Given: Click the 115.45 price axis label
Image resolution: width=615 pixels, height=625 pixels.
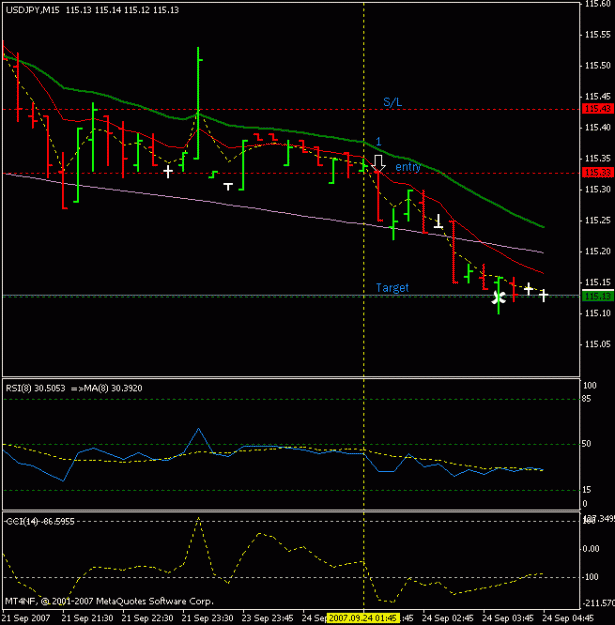Looking at the screenshot, I should pos(597,97).
